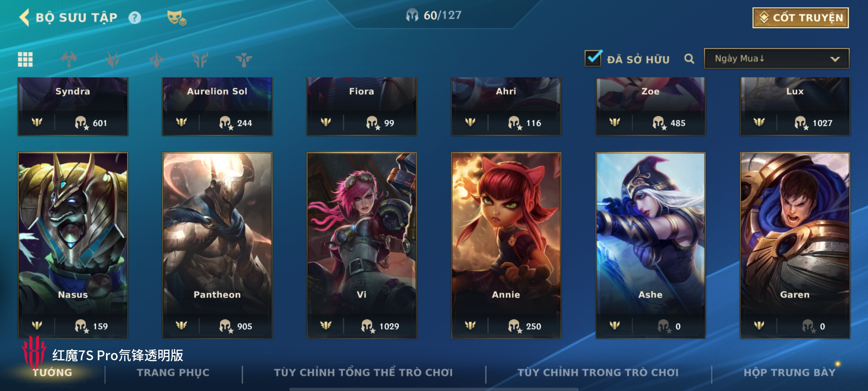Open the Hộp Trưng Bày tab

(x=790, y=373)
